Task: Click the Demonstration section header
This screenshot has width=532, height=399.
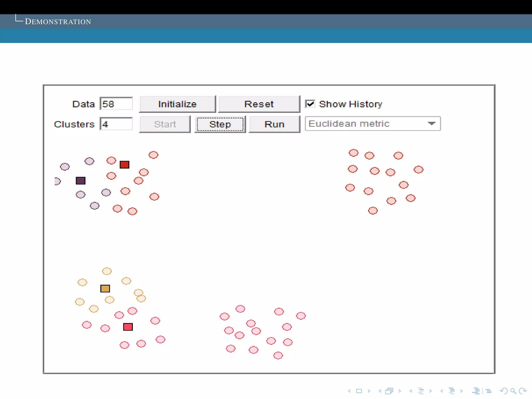Action: point(58,22)
